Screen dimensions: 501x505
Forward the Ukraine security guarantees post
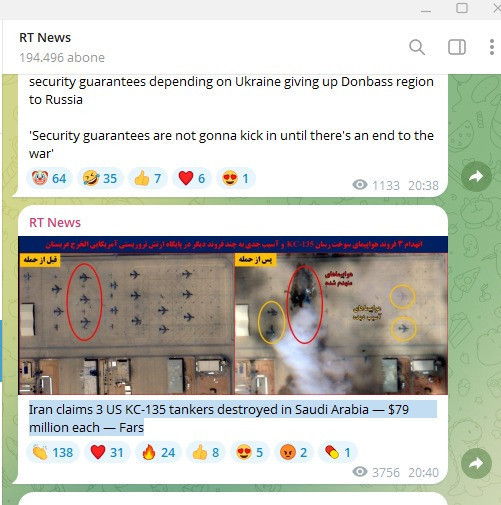tap(476, 176)
